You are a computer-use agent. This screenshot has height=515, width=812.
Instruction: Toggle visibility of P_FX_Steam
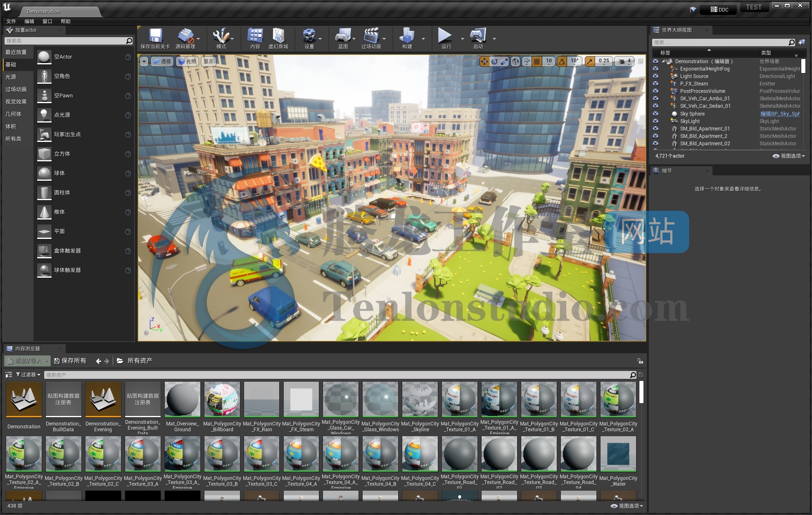click(x=655, y=84)
